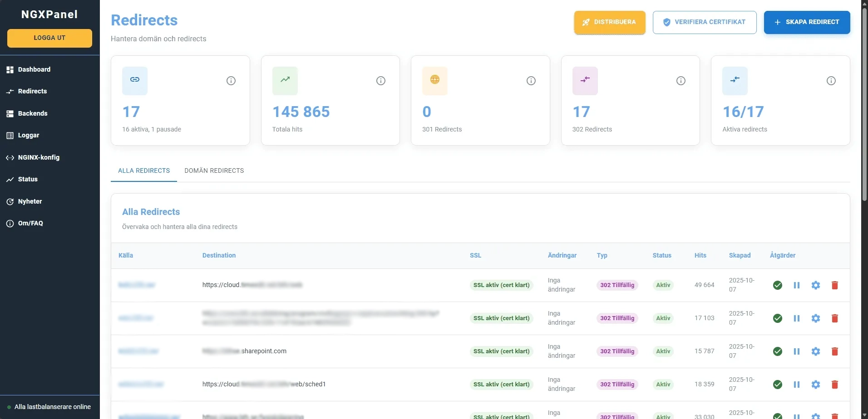The image size is (868, 419).
Task: Click 302 Tillfällig badge in 17 103 row
Action: click(x=617, y=318)
